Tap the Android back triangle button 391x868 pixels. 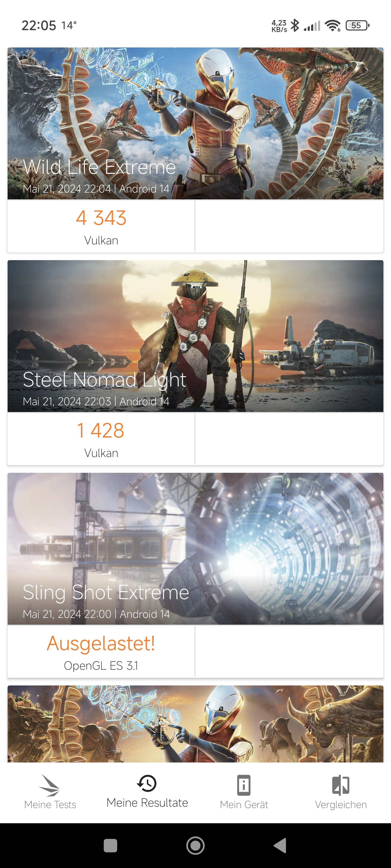(x=280, y=846)
